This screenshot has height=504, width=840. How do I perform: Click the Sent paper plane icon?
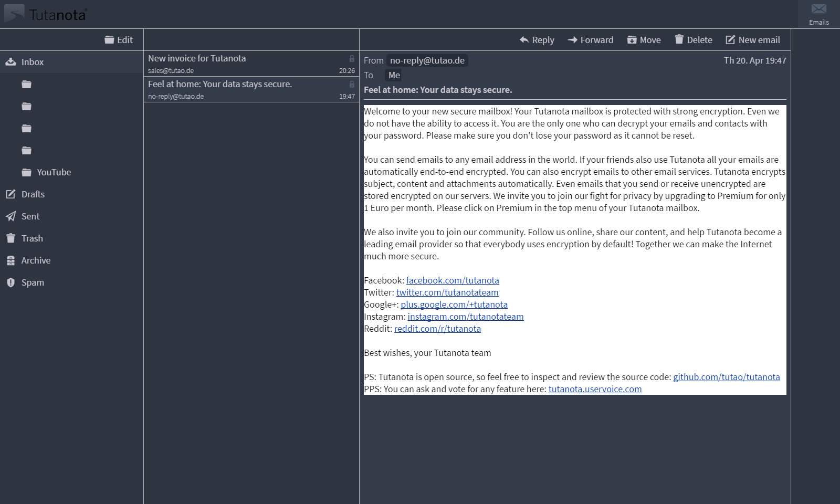10,216
